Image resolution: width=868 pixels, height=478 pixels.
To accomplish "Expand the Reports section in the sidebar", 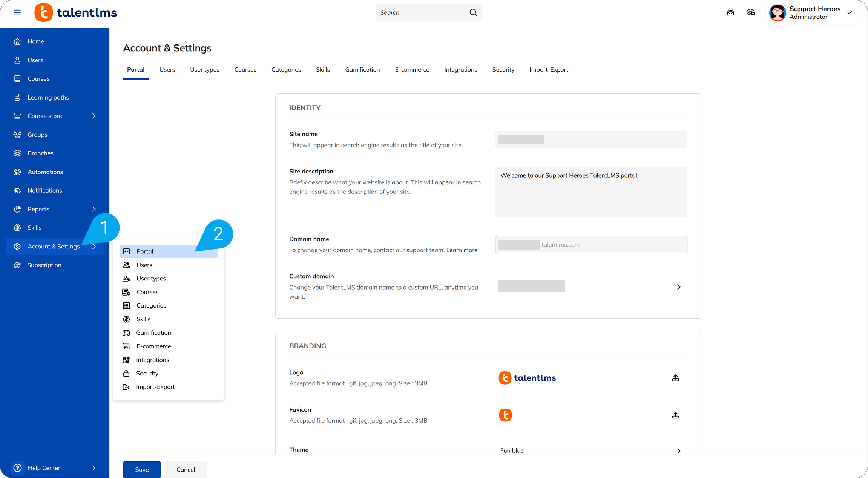I will coord(94,209).
